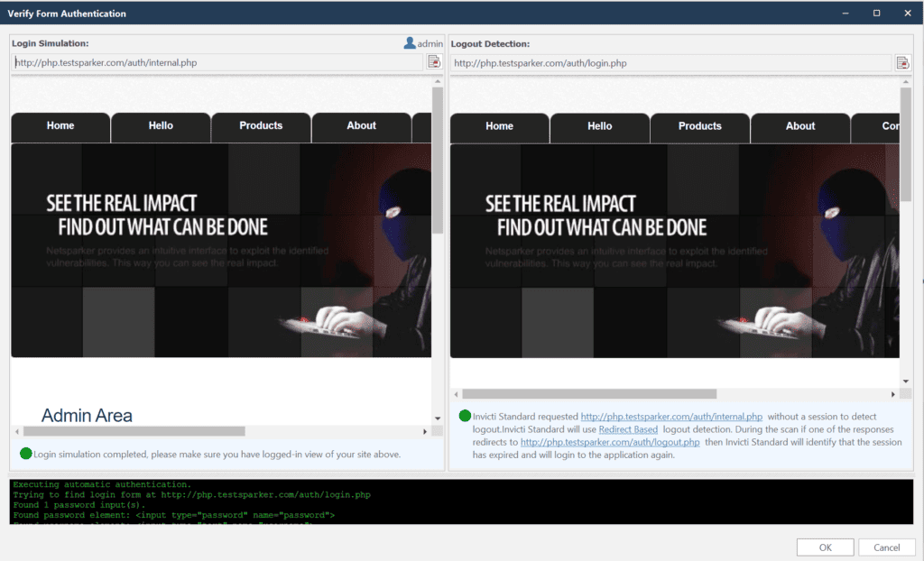Click the 'Found password element' log line

(x=174, y=515)
